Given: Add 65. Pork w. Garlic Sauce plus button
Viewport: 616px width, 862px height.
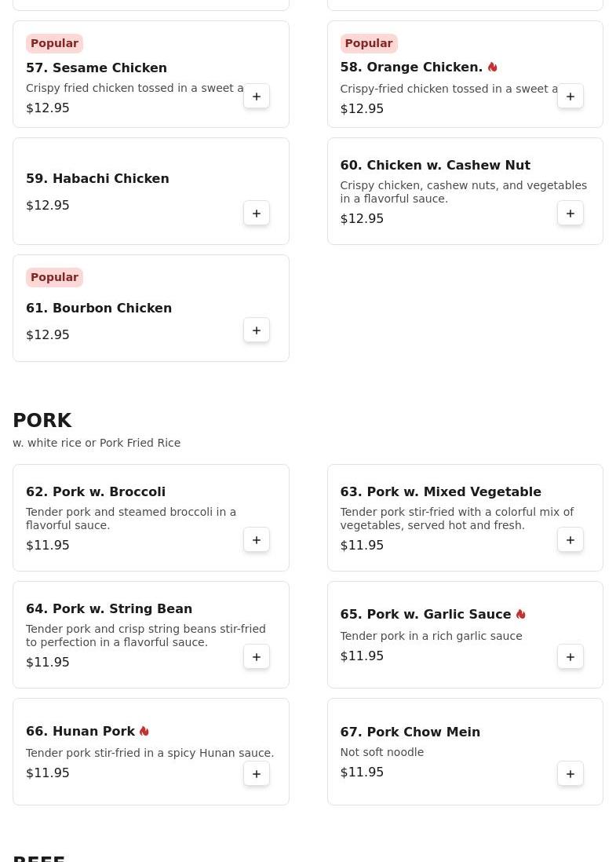Looking at the screenshot, I should pos(570,657).
